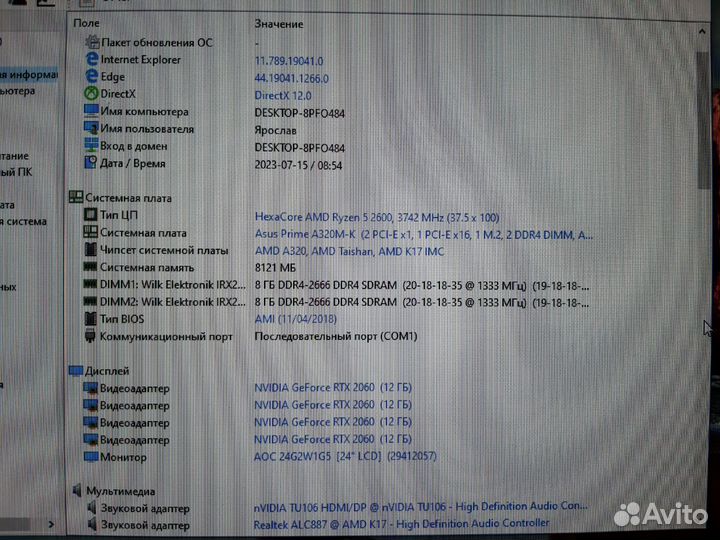The height and width of the screenshot is (540, 720).
Task: Open the Edge version link 44.19041.1266.0
Action: tap(292, 79)
